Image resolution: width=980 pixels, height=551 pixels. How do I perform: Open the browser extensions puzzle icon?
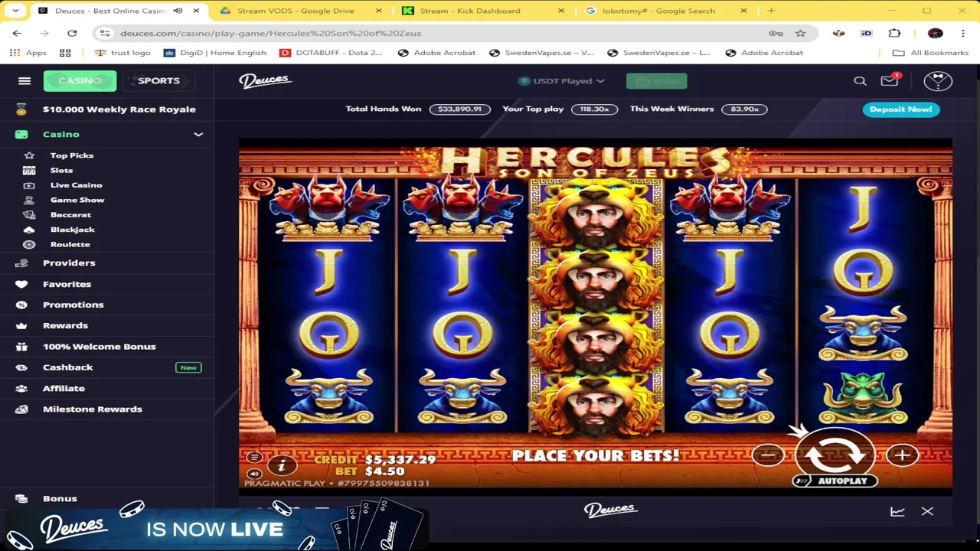coord(894,33)
